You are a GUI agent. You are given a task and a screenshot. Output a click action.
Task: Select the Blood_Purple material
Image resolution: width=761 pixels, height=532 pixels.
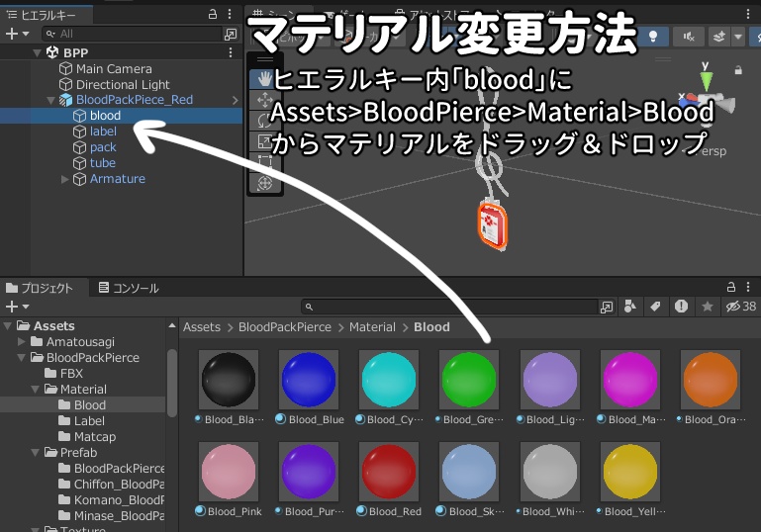point(309,472)
